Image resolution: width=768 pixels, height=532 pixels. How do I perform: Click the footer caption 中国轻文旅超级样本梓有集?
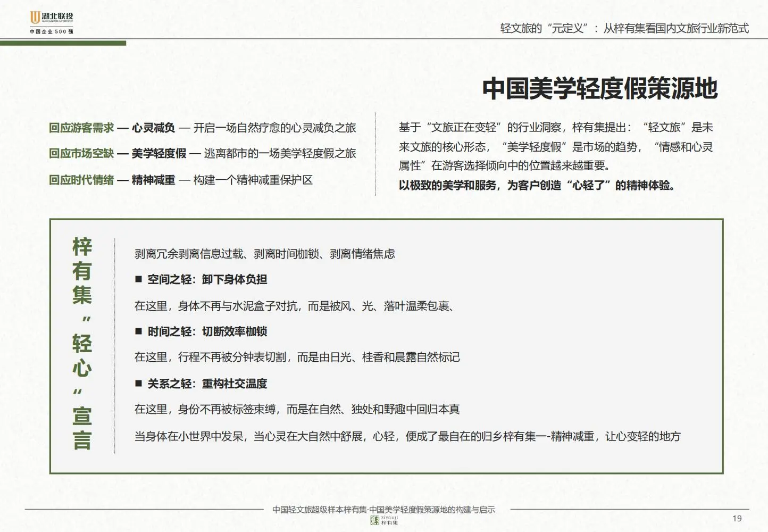point(383,509)
